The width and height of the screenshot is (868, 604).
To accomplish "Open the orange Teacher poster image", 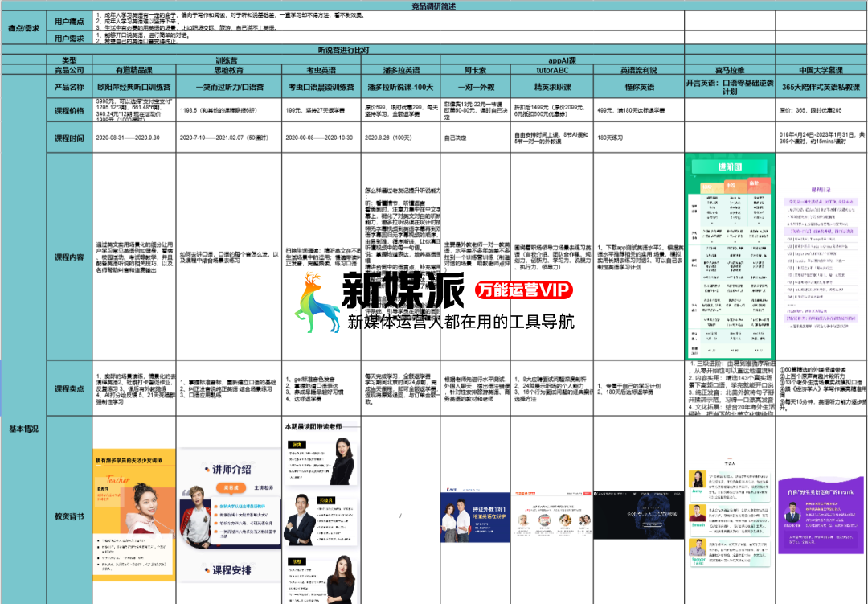I will pos(134,515).
